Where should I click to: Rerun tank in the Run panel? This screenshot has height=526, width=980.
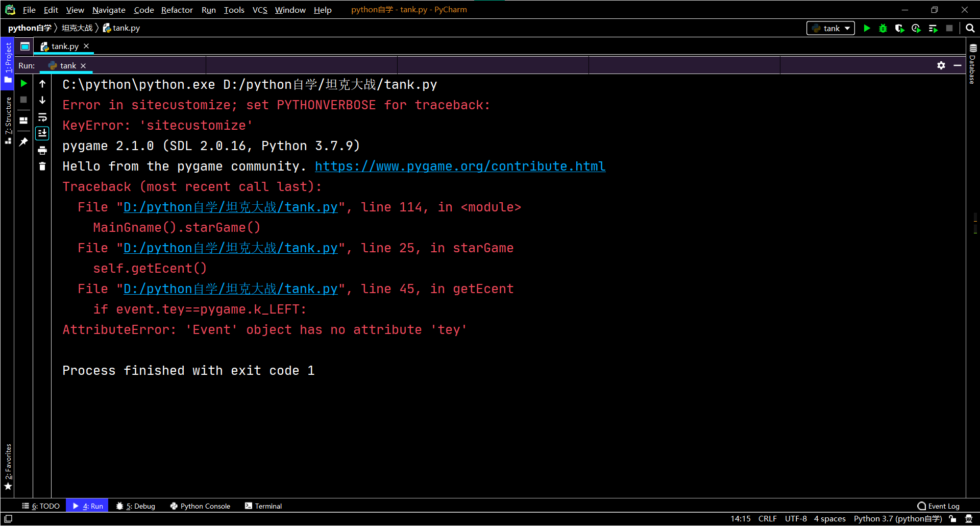[x=23, y=83]
